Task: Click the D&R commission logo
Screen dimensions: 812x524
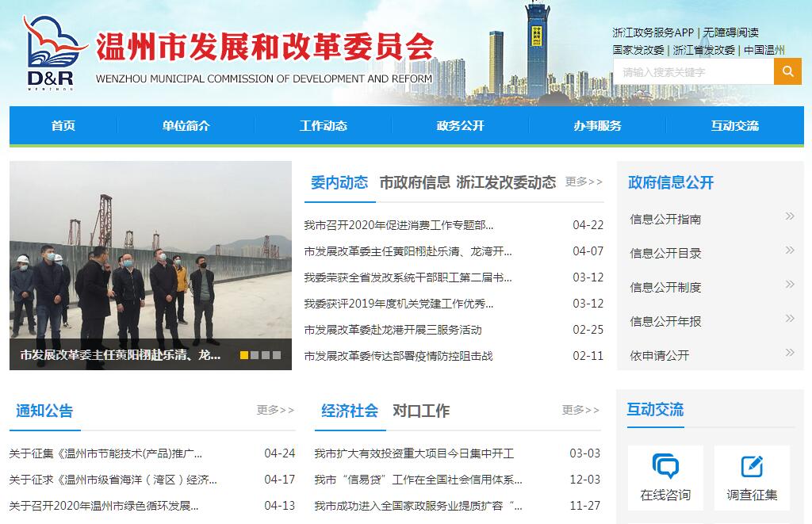Action: click(53, 53)
